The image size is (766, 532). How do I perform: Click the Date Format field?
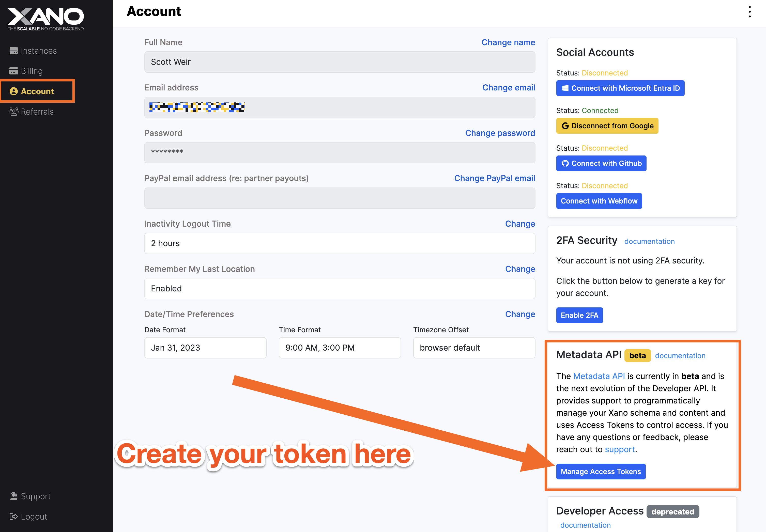(205, 348)
